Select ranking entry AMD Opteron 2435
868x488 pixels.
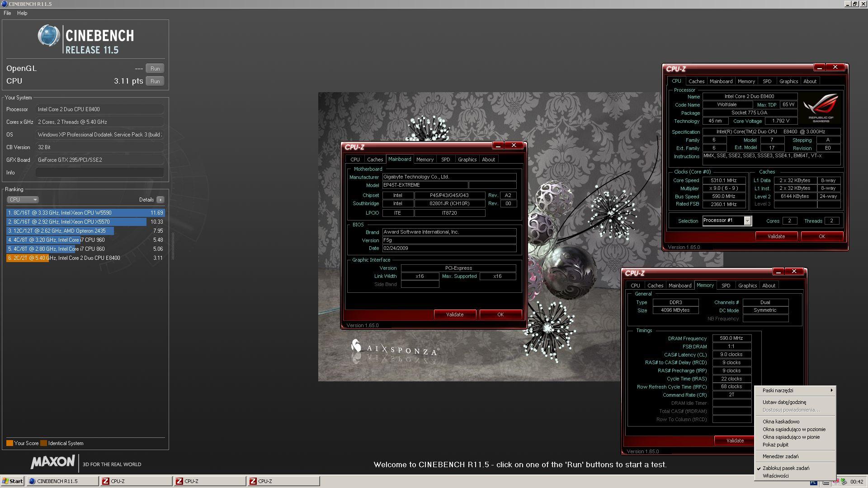[x=85, y=231]
